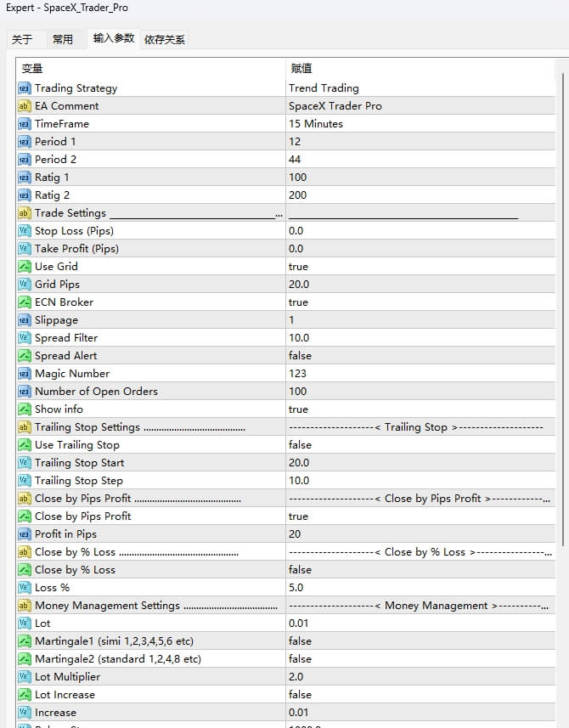Open Trading Strategy value Trend Trading dropdown
The height and width of the screenshot is (728, 569).
(324, 88)
